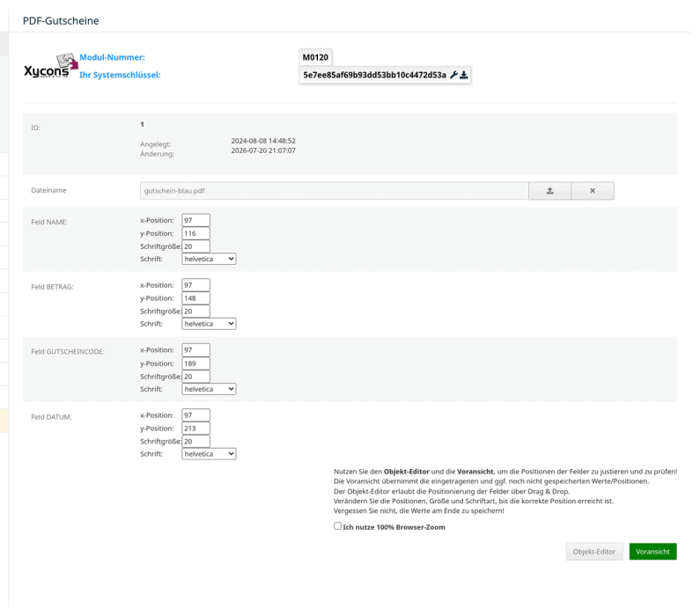Screen dimensions: 700x616
Task: Click Schriftgröße field of Feld BETRAG
Action: pyautogui.click(x=195, y=312)
